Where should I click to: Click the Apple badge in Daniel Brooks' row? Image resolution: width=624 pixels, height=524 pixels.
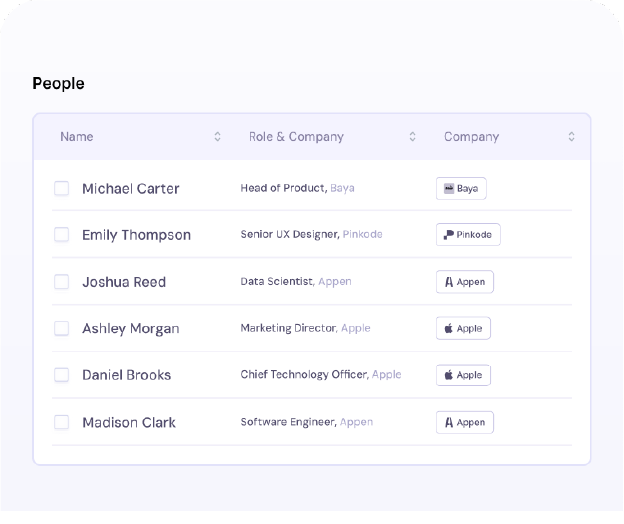click(x=463, y=375)
